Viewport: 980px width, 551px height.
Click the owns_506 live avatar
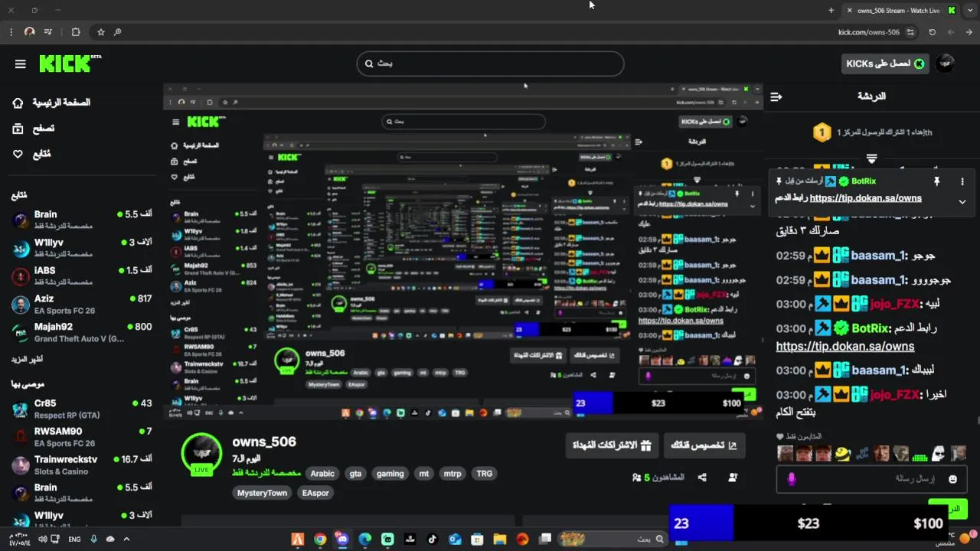click(202, 454)
